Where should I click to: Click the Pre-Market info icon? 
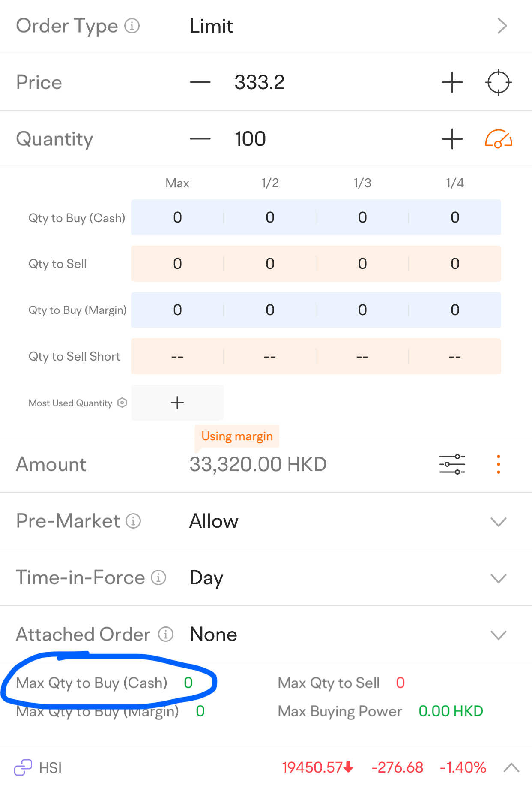[133, 521]
